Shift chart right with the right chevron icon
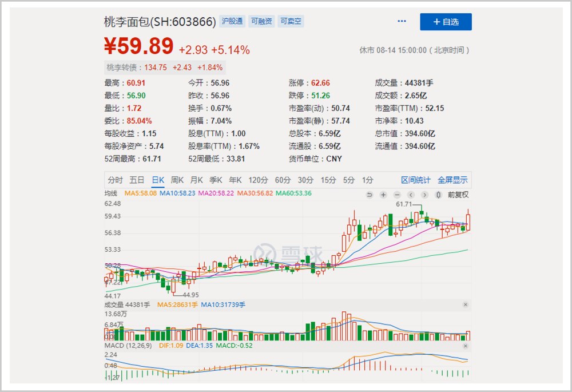The image size is (572, 392). point(424,195)
